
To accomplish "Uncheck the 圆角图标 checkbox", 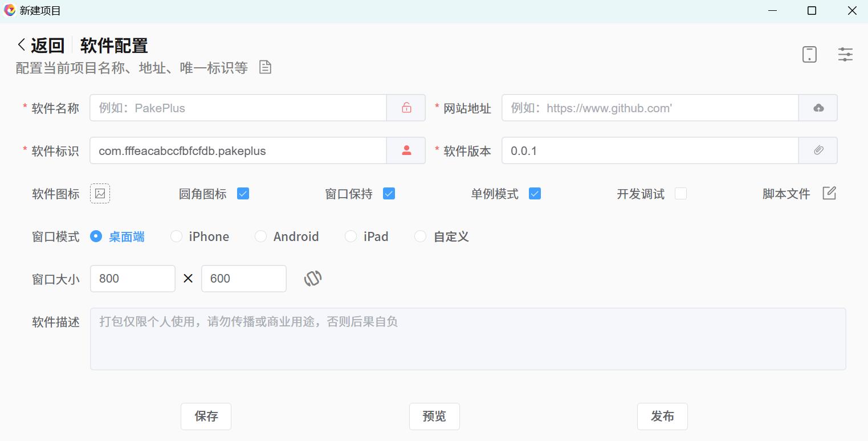I will tap(243, 194).
